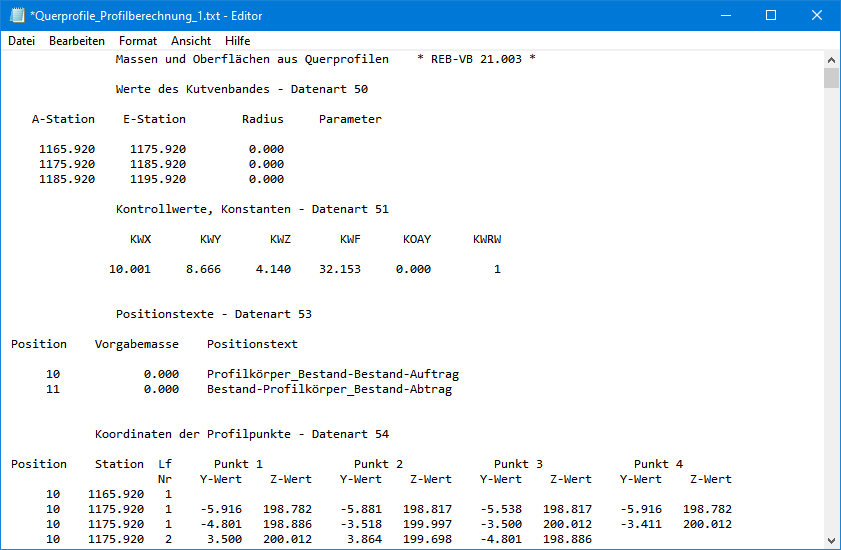841x550 pixels.
Task: Open the Hilfe menu
Action: [x=238, y=41]
